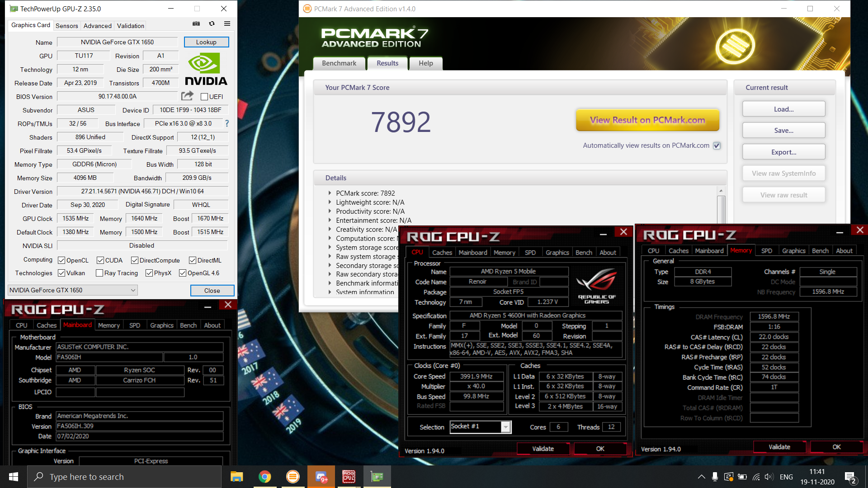Open the GPU-Z hamburger menu
The image size is (868, 488).
pos(227,24)
